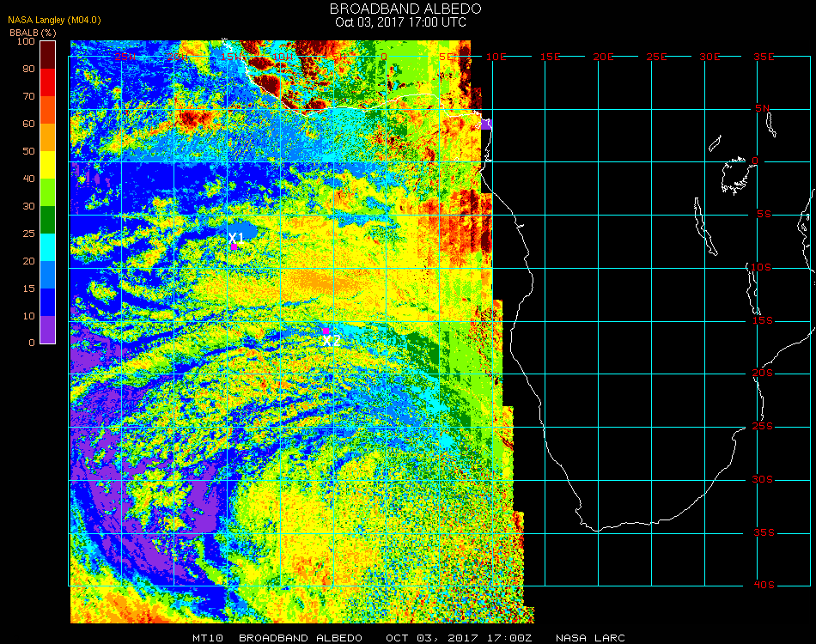Select the dark green 25-30 legend band

47,220
